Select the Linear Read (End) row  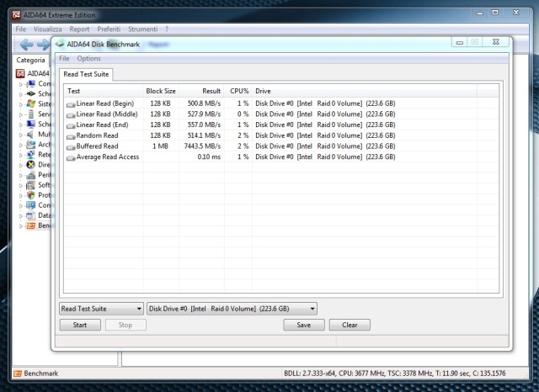(x=281, y=124)
